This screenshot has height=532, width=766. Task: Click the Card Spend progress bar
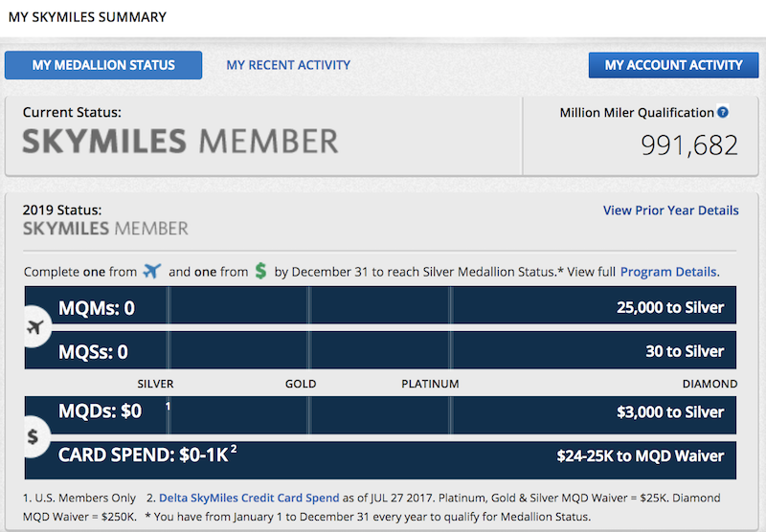380,460
